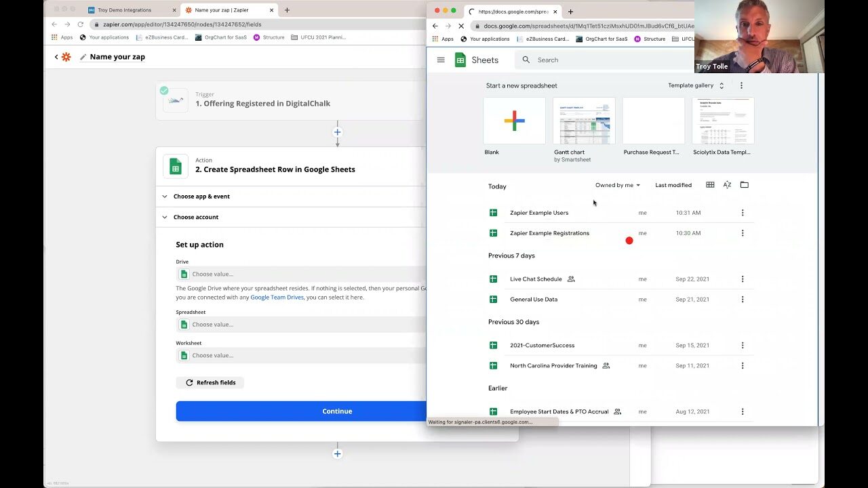
Task: Open the Live Chat Schedule spreadsheet
Action: pyautogui.click(x=536, y=279)
